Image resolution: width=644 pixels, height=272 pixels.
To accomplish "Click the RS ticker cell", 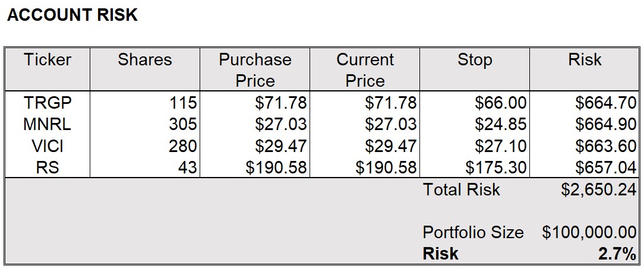I will pyautogui.click(x=48, y=167).
